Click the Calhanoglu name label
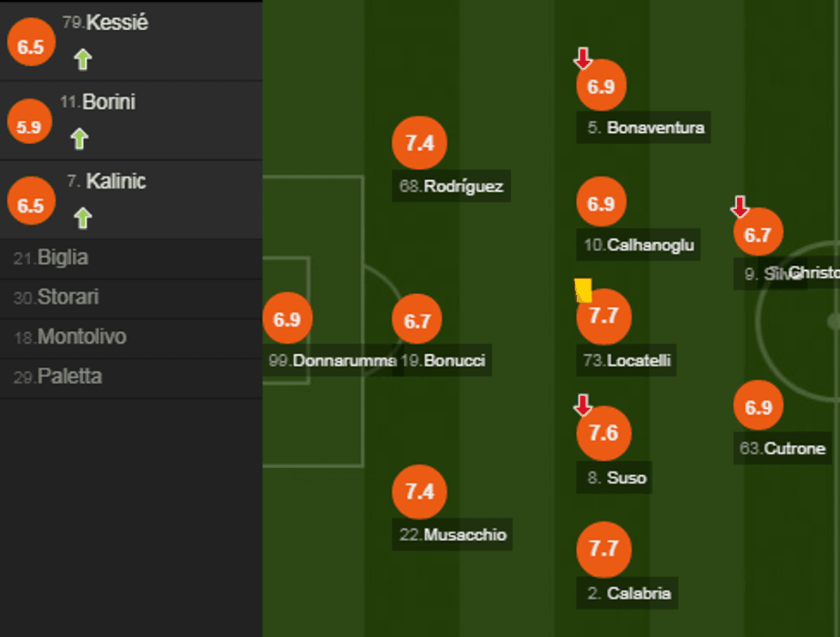Viewport: 840px width, 637px height. (640, 245)
